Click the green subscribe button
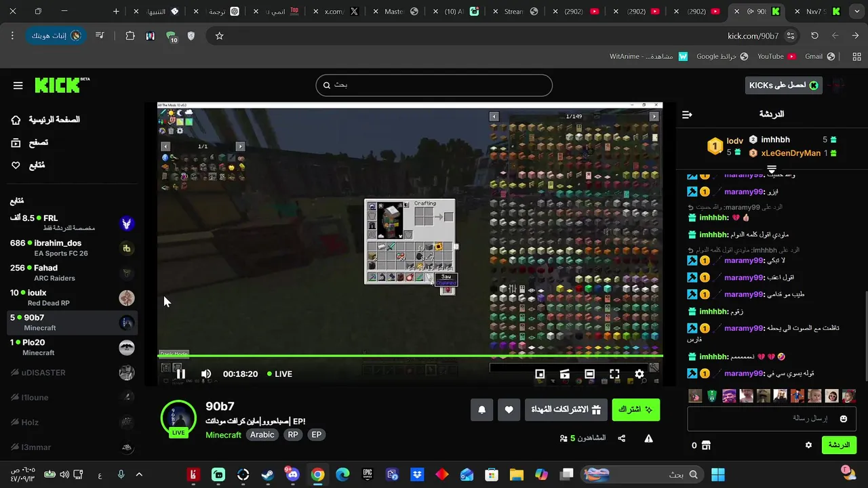 (636, 409)
